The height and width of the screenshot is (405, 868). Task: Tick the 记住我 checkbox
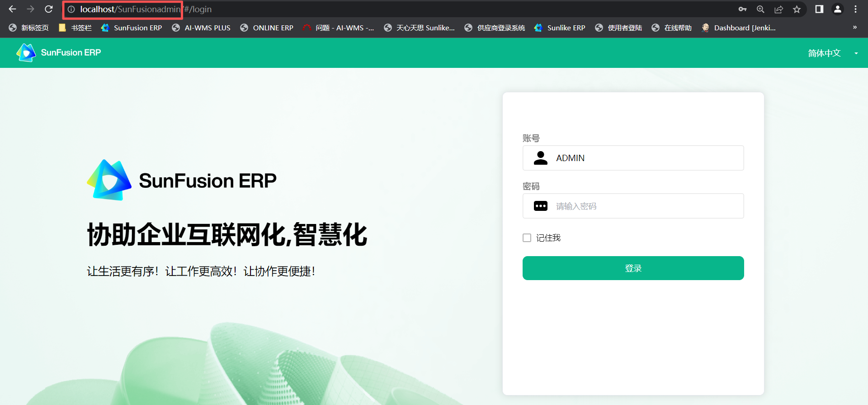tap(527, 238)
